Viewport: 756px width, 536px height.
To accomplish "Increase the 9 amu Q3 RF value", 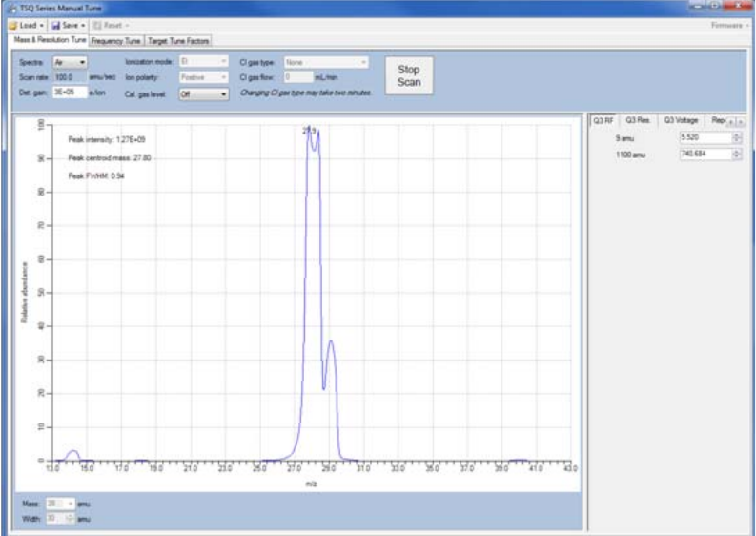I will [x=736, y=135].
